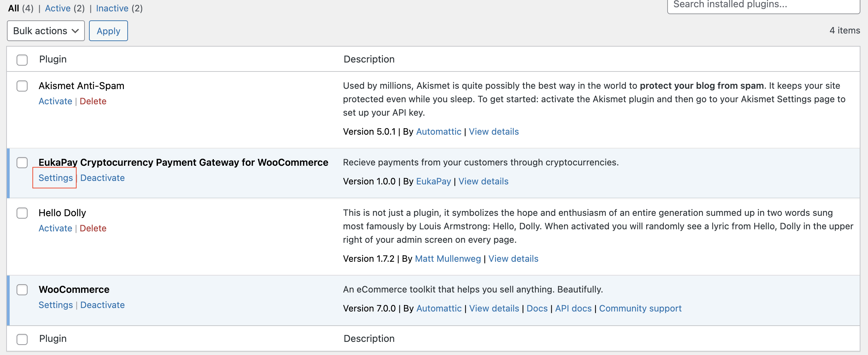Deactivate the WooCommerce plugin

click(102, 305)
